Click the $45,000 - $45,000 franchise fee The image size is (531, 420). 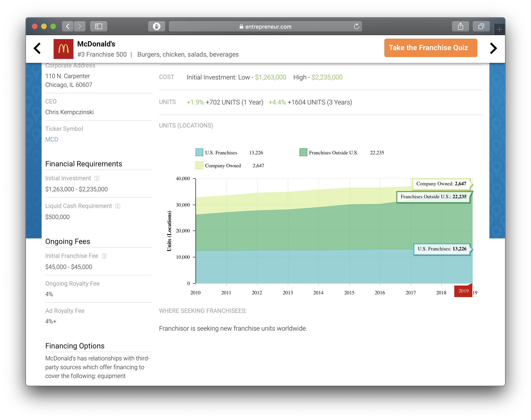tap(69, 267)
